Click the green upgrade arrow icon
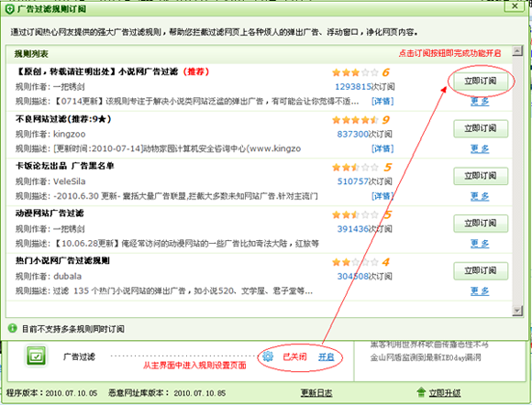Screen dimensions: 532x405 pos(421,392)
